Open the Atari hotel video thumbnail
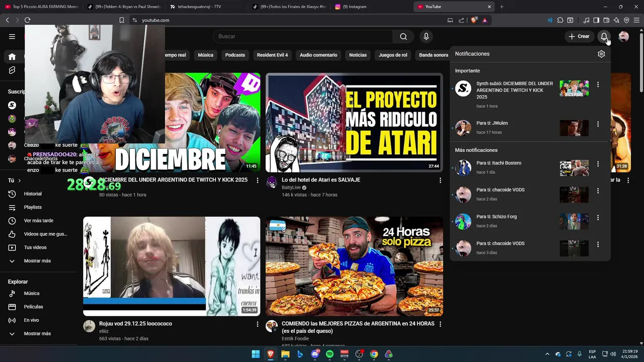Viewport: 644px width, 362px height. (354, 122)
